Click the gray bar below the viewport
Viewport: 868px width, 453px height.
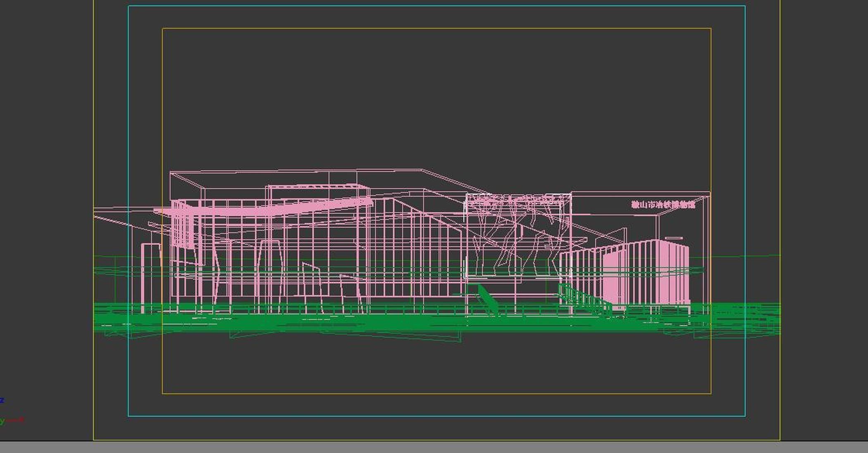434,447
